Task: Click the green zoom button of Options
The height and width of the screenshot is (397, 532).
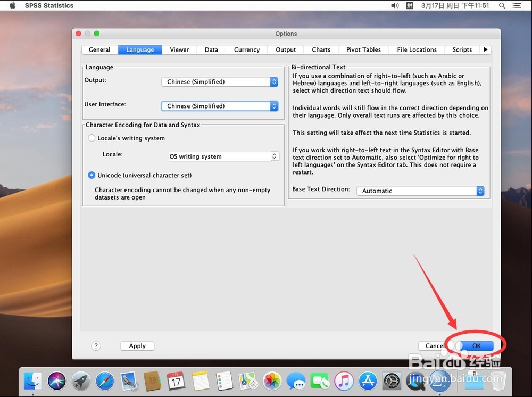Action: tap(97, 33)
